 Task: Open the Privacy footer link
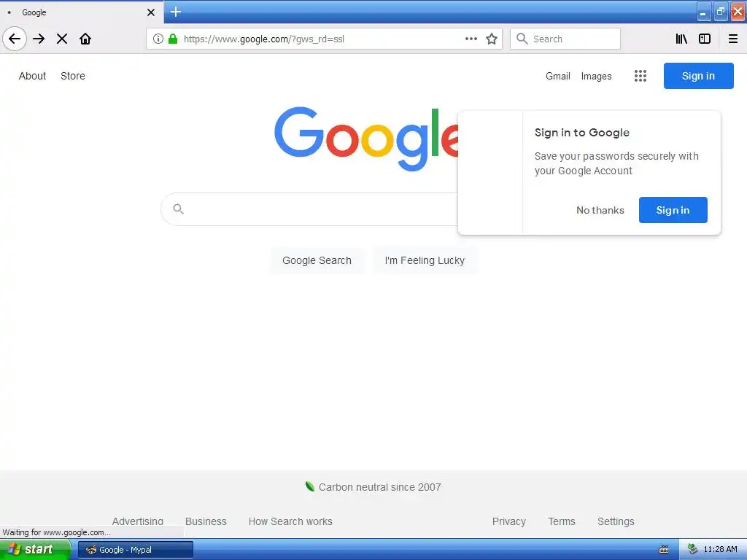508,521
